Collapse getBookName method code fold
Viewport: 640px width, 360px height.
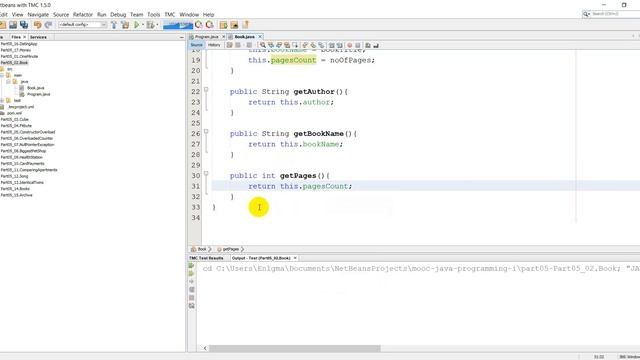pyautogui.click(x=206, y=131)
